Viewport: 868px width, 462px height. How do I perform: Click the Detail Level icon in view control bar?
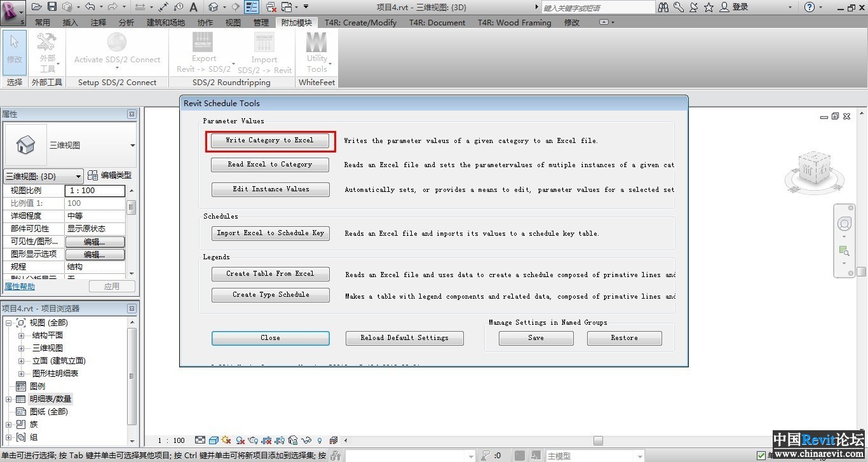point(201,440)
